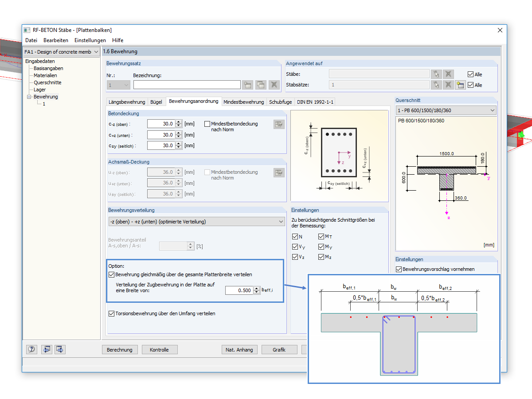Click the delete reinforcement set icon
This screenshot has width=532, height=399.
coord(274,85)
